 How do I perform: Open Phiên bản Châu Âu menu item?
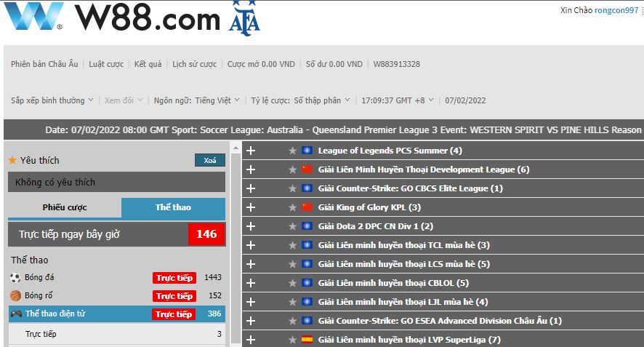(44, 64)
